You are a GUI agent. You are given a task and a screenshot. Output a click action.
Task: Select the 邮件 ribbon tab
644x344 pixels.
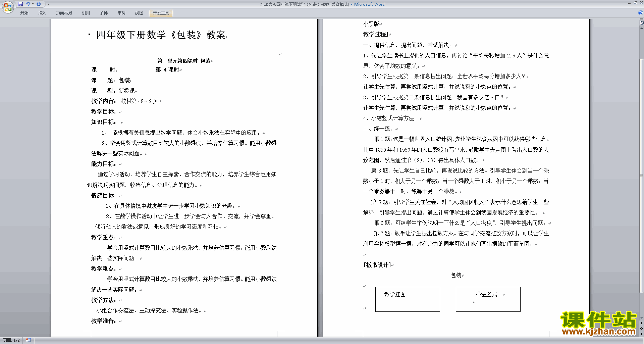[x=104, y=13]
